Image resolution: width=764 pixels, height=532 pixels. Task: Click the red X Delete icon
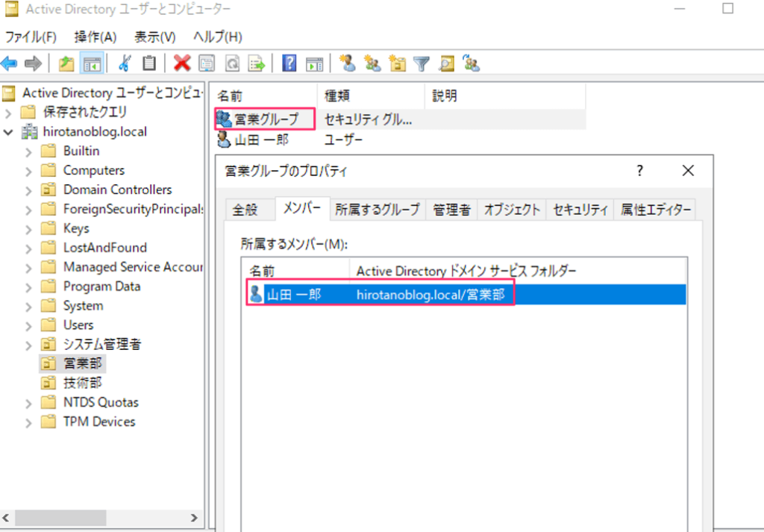point(182,63)
